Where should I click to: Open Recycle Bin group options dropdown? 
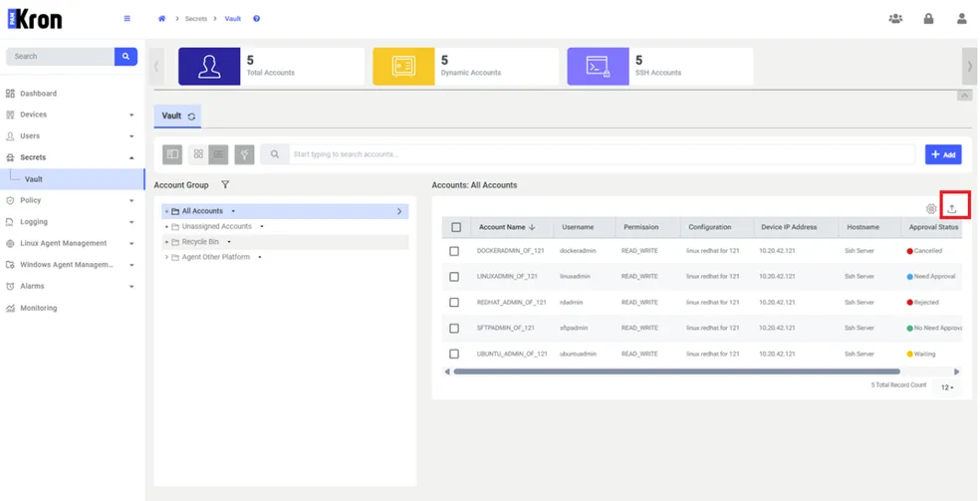[229, 242]
